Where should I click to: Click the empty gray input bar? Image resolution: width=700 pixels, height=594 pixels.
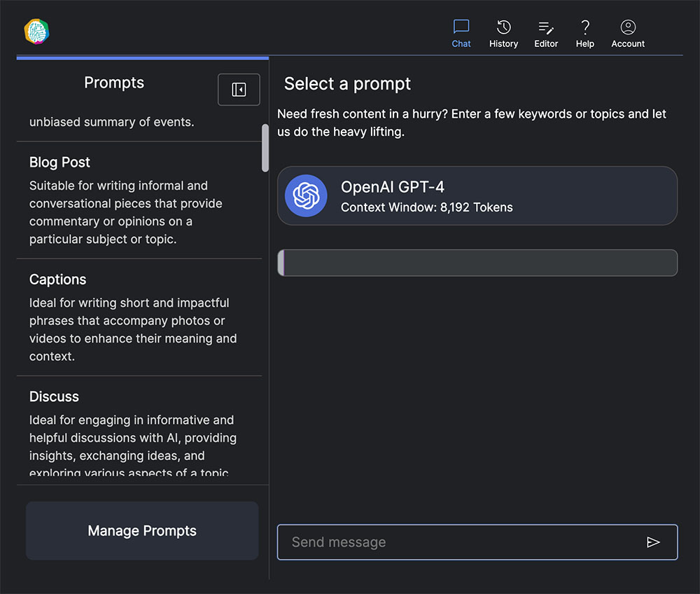coord(477,263)
